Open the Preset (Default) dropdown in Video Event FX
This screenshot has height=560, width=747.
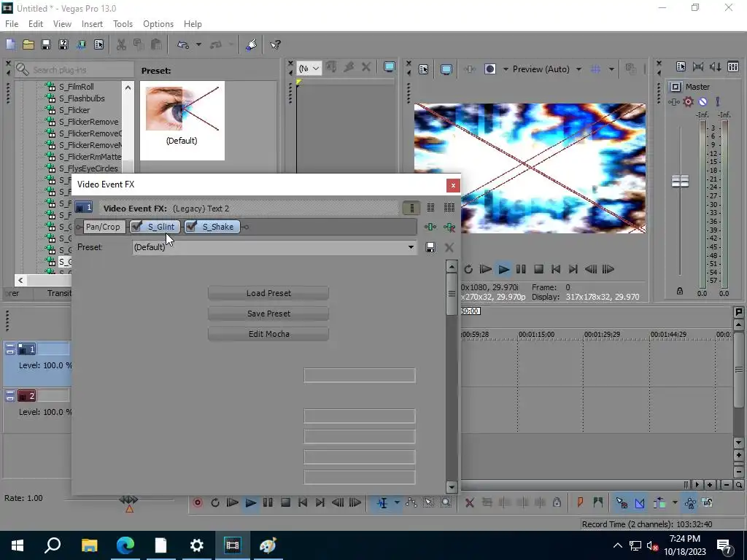[x=274, y=247]
